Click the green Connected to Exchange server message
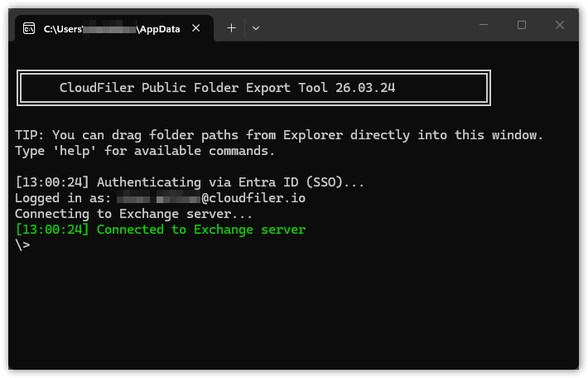The image size is (588, 378). (201, 230)
